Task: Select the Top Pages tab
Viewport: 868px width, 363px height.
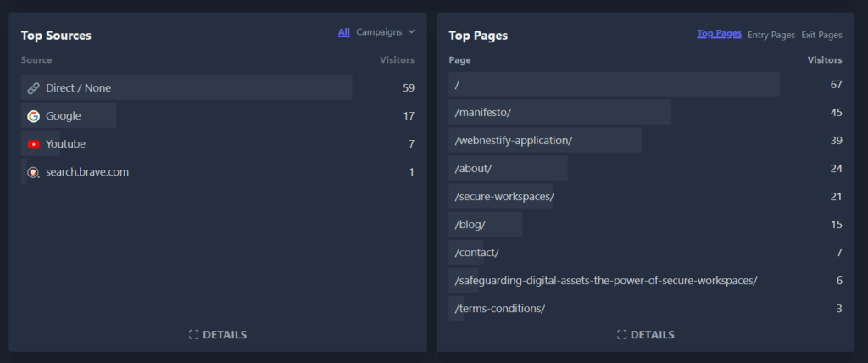Action: (x=719, y=34)
